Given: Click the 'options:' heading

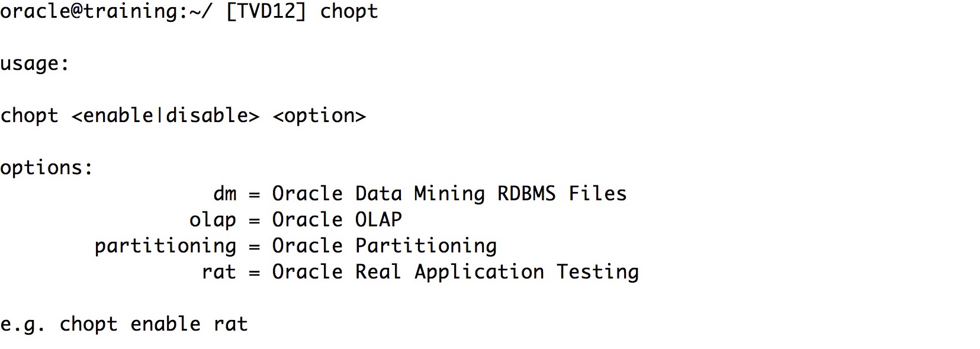Looking at the screenshot, I should (47, 168).
